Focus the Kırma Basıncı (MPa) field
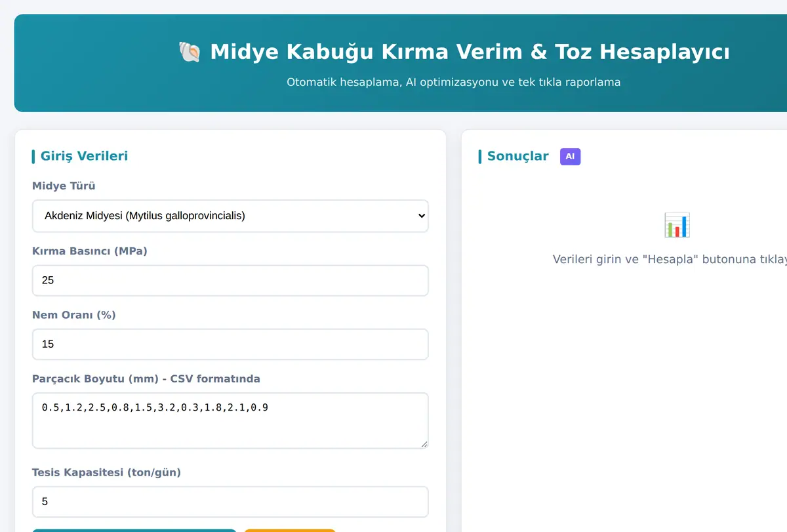The width and height of the screenshot is (787, 532). 230,280
